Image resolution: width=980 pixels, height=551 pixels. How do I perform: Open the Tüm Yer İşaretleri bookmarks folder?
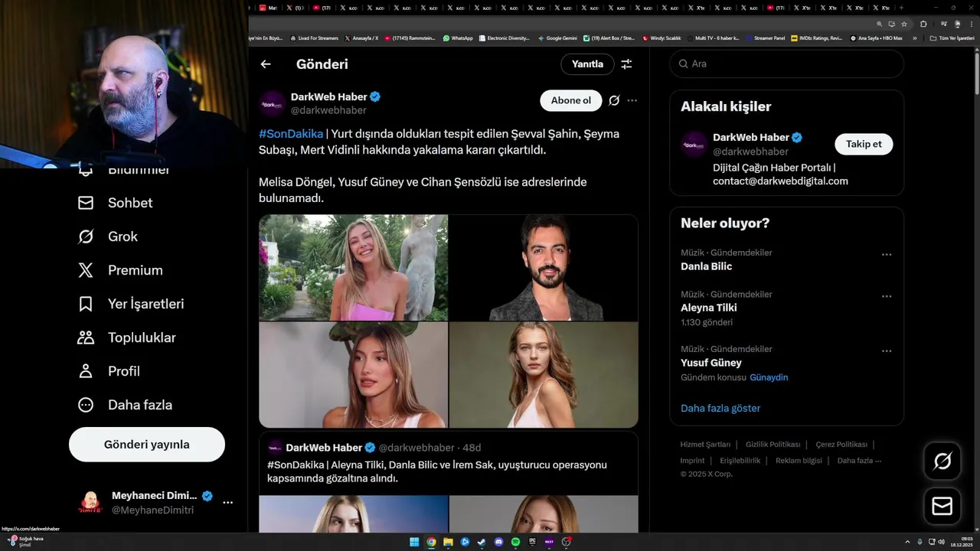pos(952,37)
